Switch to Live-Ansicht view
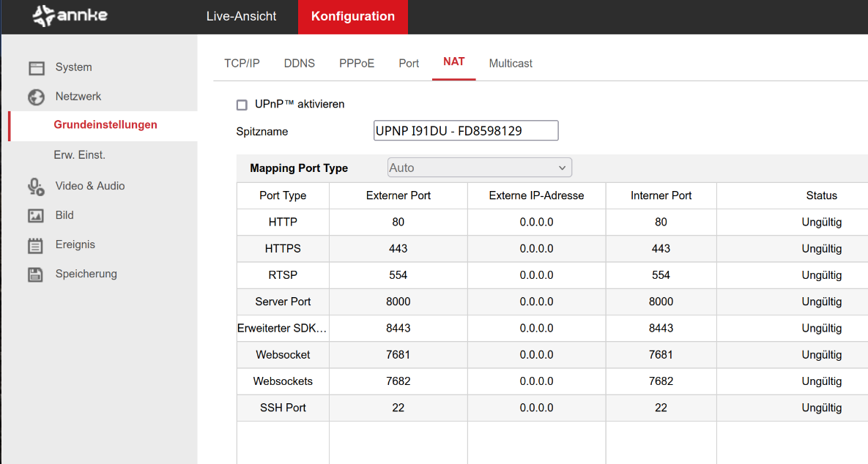The height and width of the screenshot is (464, 868). point(241,16)
